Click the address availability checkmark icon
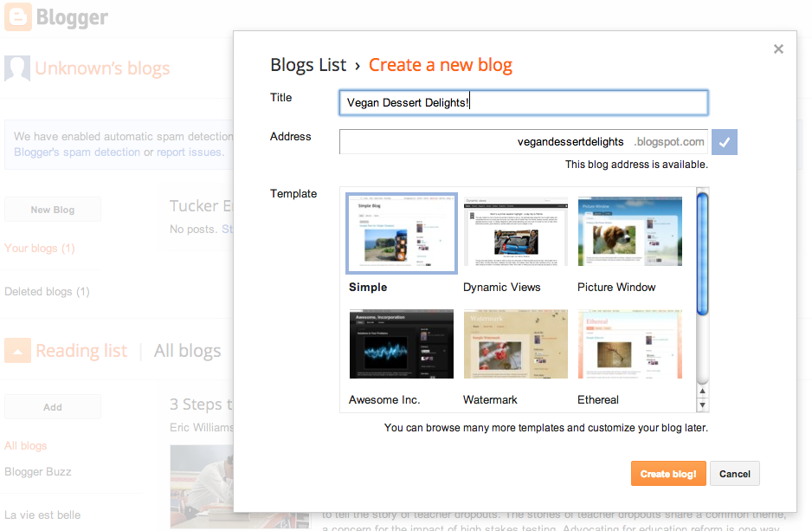Viewport: 812px width, 531px height. 725,142
